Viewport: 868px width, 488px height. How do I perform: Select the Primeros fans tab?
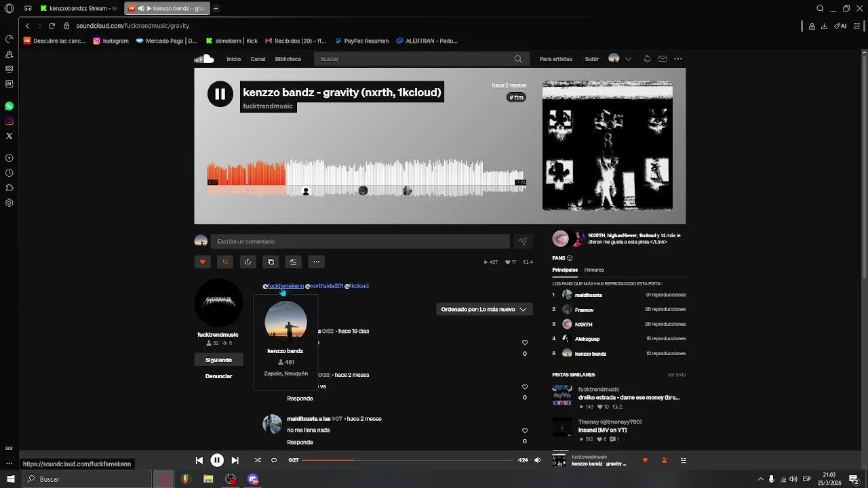click(594, 270)
